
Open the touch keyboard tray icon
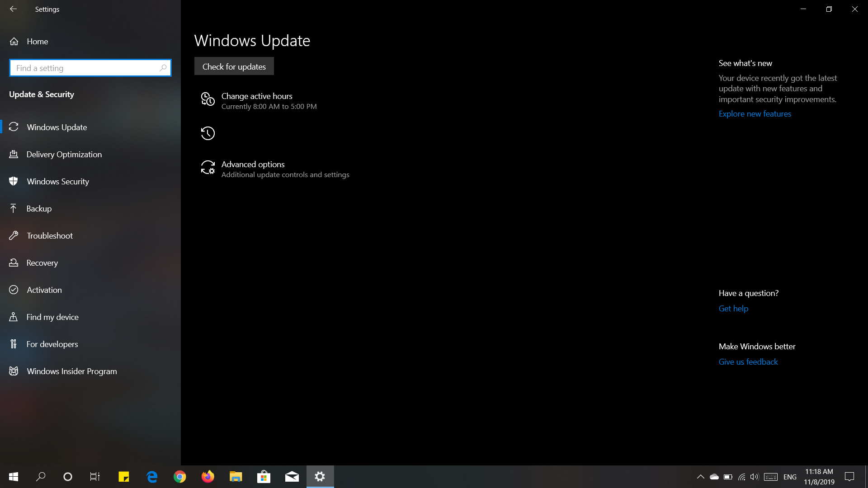pos(771,477)
